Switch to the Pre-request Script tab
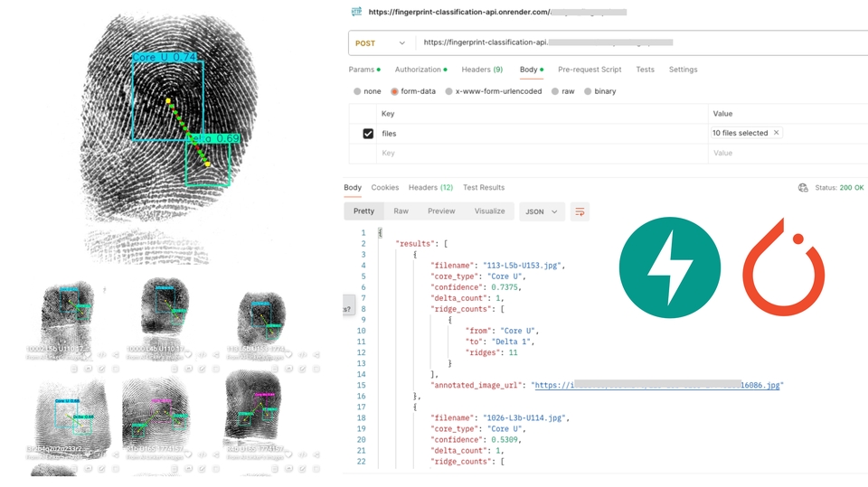 pyautogui.click(x=590, y=70)
